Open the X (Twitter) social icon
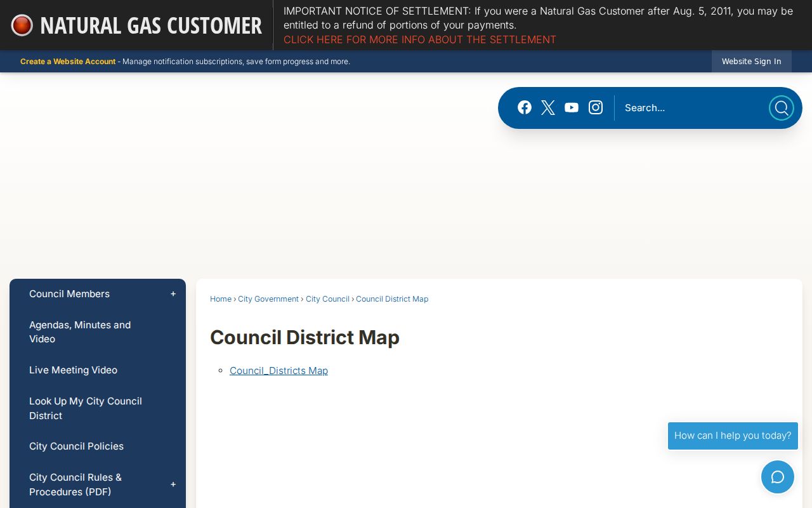812x508 pixels. (x=548, y=107)
